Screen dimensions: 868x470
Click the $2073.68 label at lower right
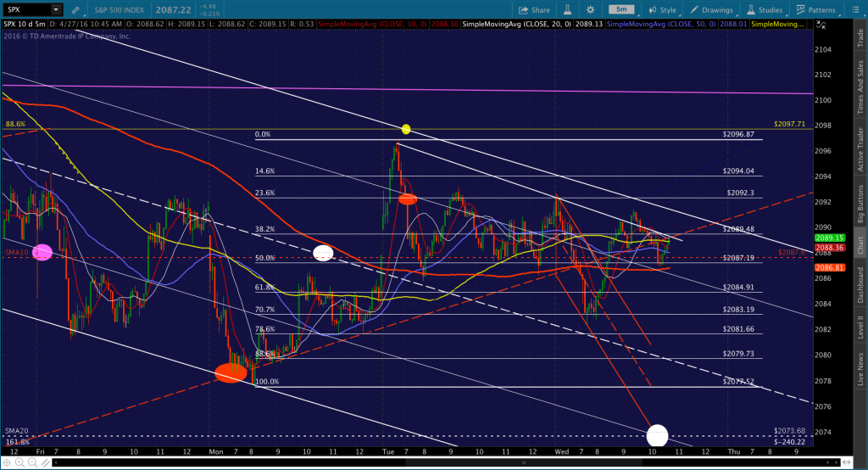(789, 431)
